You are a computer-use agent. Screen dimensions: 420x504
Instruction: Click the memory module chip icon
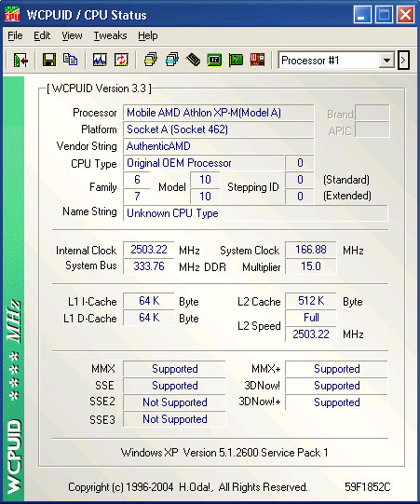coord(193,61)
